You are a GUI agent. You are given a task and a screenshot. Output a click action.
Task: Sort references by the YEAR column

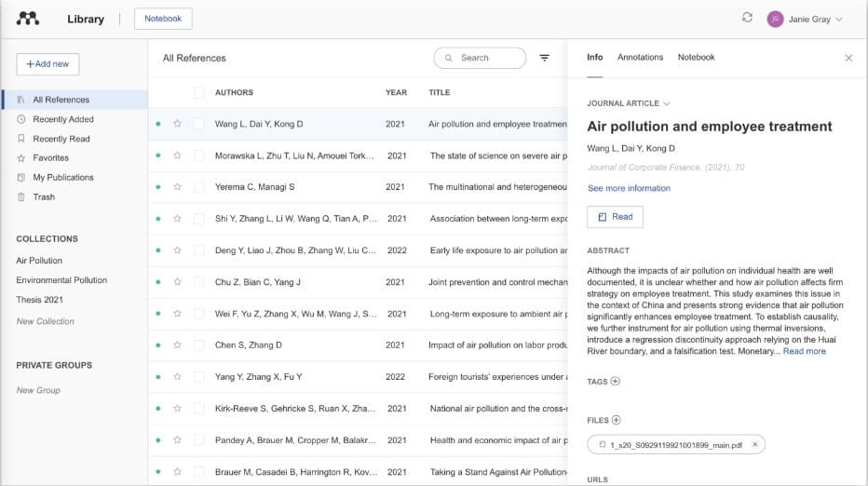click(x=396, y=92)
